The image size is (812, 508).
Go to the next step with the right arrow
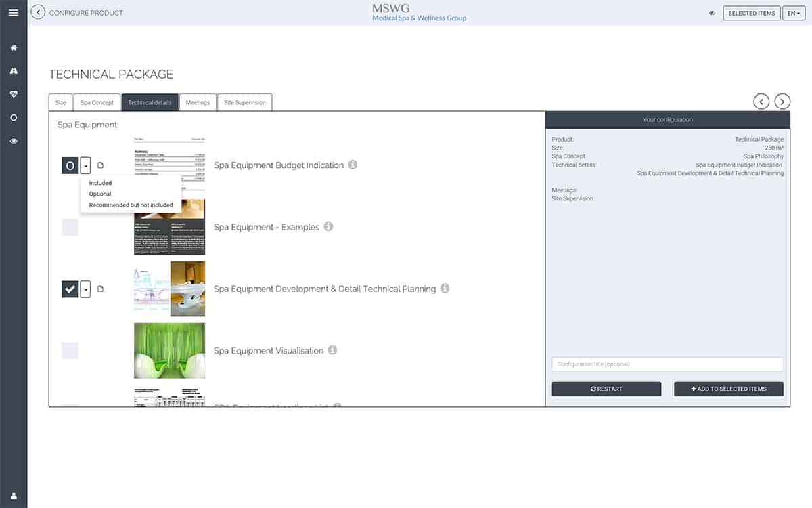click(782, 102)
